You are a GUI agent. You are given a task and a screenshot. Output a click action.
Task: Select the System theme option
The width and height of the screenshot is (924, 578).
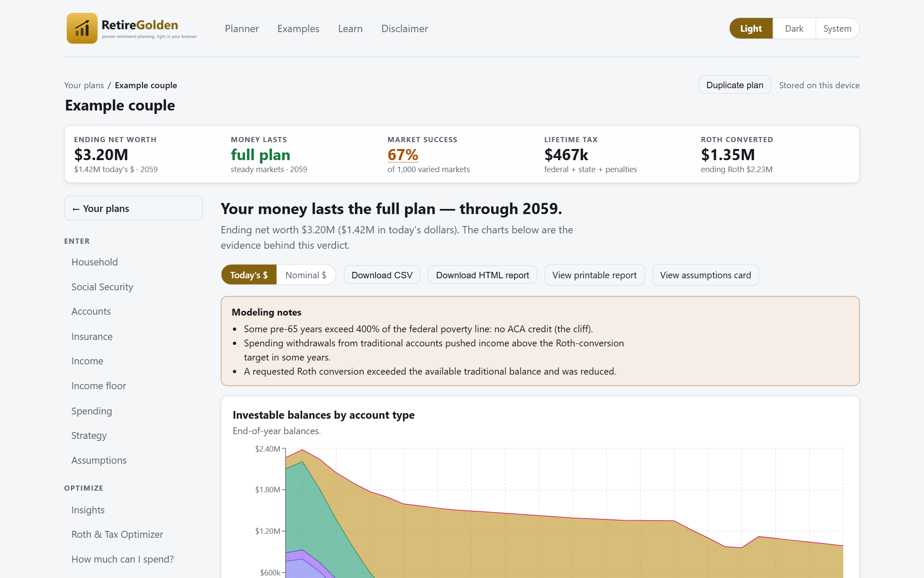point(837,28)
